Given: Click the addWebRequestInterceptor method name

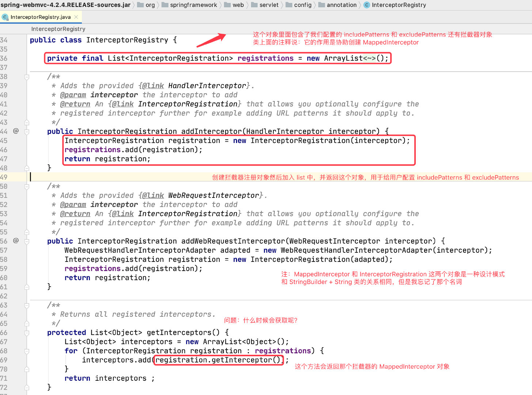Looking at the screenshot, I should click(233, 241).
